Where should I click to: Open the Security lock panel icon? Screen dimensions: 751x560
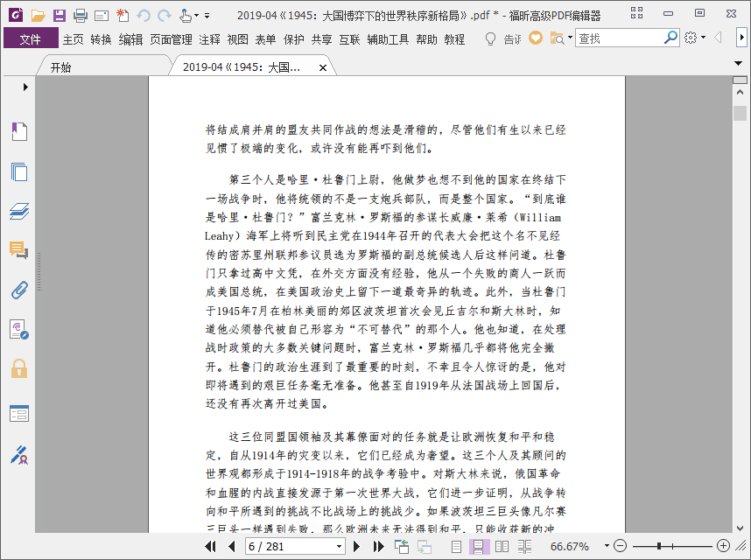coord(19,368)
